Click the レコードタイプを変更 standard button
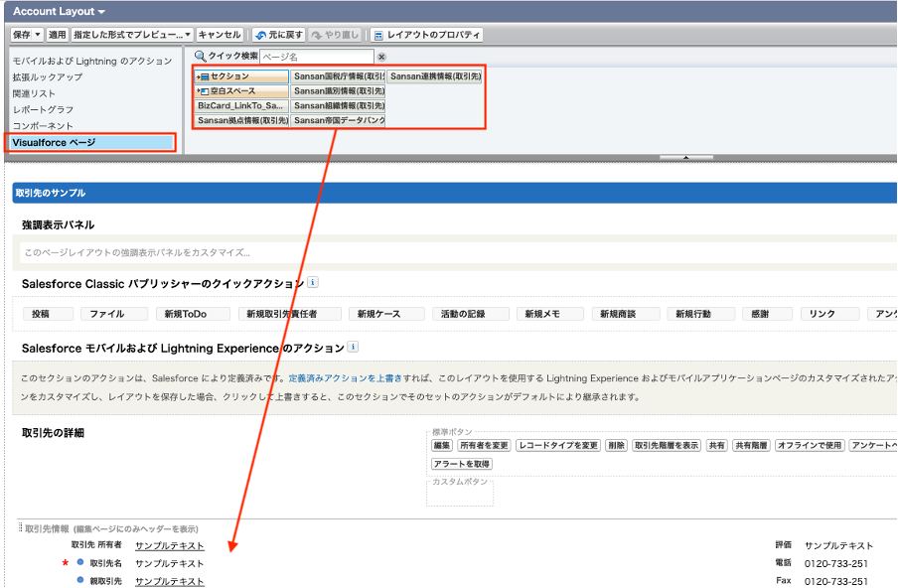Image resolution: width=898 pixels, height=588 pixels. [558, 445]
